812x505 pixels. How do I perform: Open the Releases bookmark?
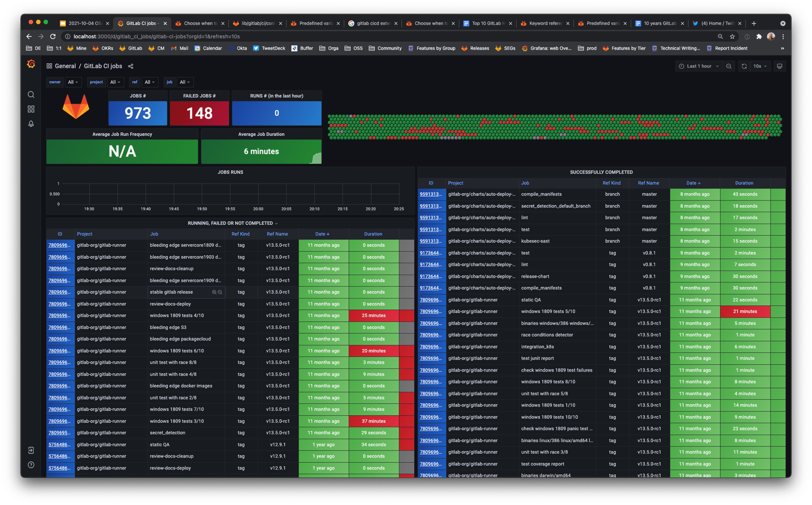point(475,48)
